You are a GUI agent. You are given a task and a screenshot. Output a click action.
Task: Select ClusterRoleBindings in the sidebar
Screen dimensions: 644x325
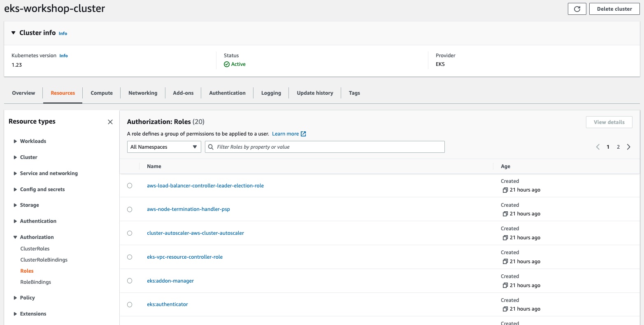[x=44, y=260]
